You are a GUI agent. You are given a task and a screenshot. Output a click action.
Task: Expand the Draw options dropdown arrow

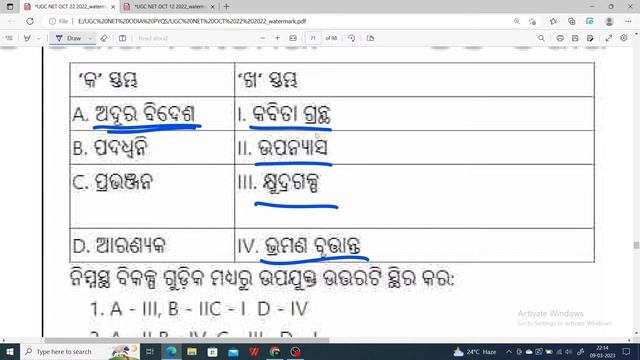pos(91,38)
